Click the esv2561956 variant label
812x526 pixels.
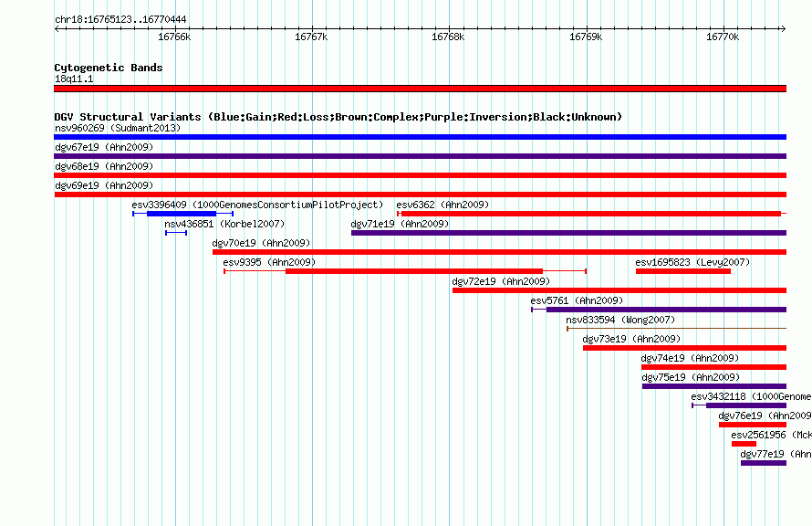point(772,435)
